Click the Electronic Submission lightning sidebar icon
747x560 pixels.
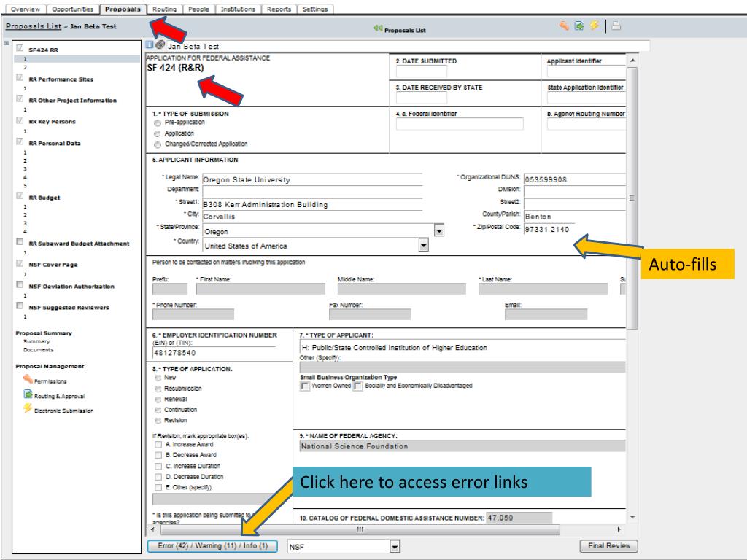point(28,408)
